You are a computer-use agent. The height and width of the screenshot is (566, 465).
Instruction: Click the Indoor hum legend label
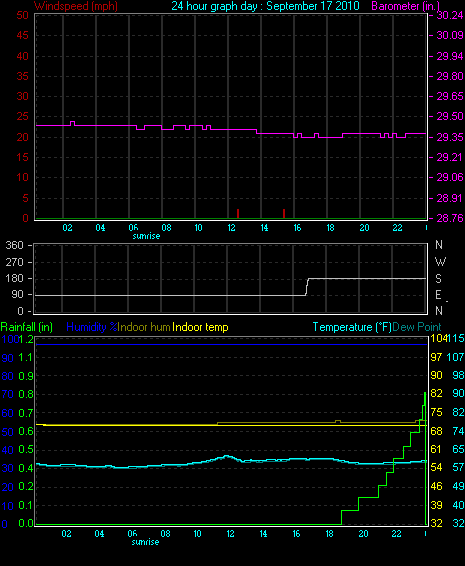coord(144,327)
